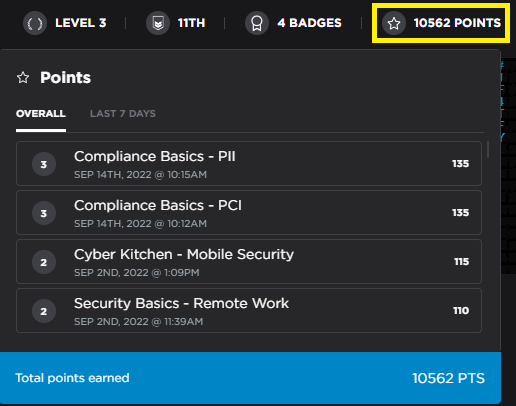This screenshot has height=406, width=516.
Task: Switch to the Last 7 Days tab
Action: click(123, 114)
